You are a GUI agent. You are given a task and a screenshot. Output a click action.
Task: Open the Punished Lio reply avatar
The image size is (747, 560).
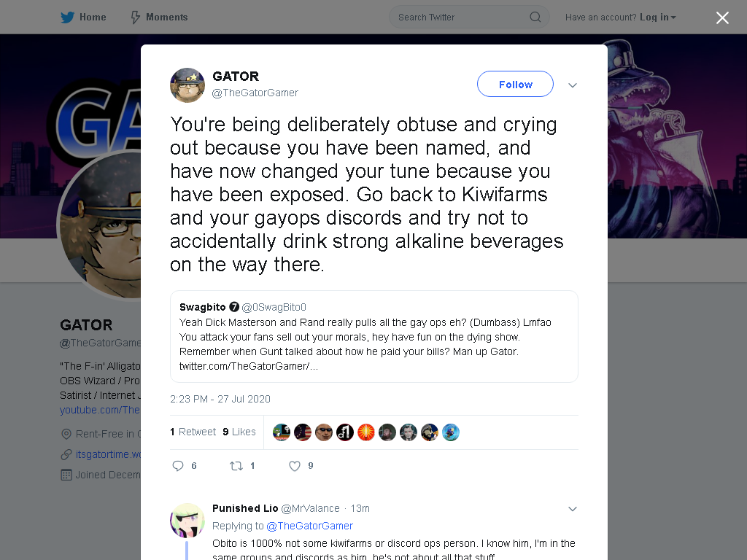(x=187, y=521)
